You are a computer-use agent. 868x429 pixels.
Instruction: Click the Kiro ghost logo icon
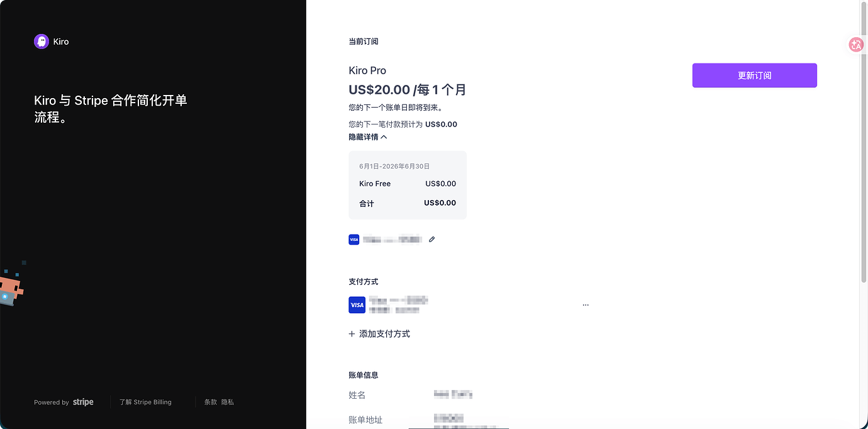(x=42, y=42)
